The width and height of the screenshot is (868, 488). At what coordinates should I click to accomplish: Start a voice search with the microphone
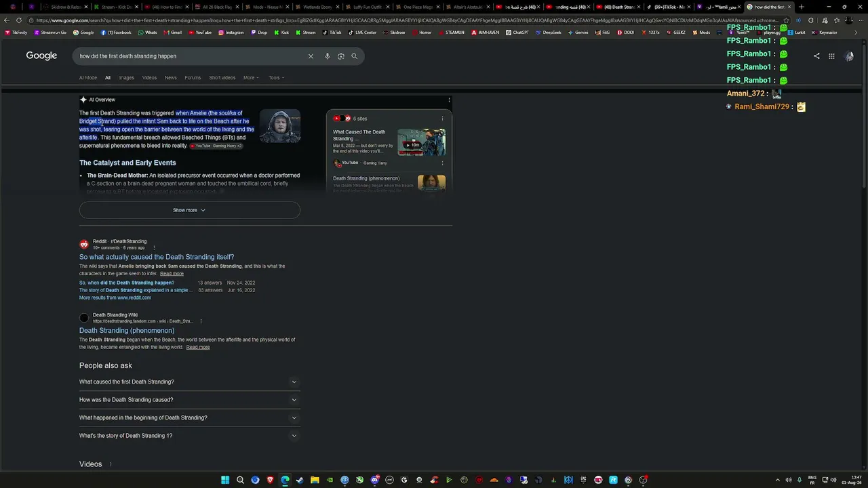click(x=327, y=56)
